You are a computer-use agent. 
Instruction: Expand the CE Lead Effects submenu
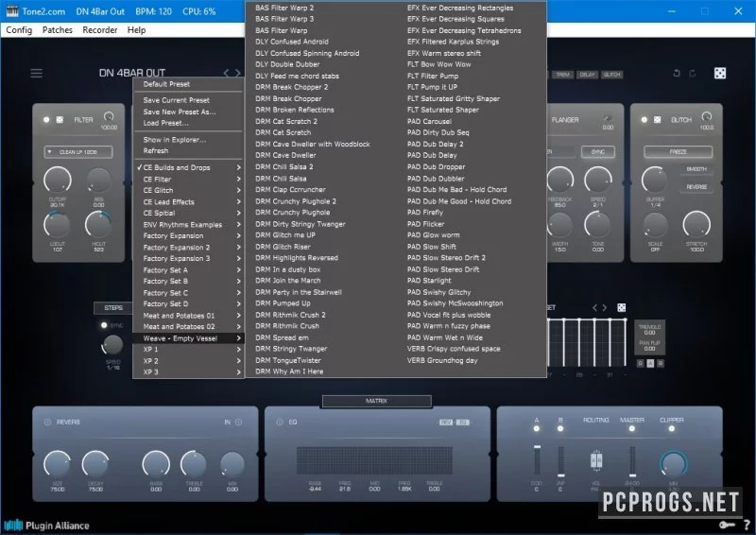point(188,201)
